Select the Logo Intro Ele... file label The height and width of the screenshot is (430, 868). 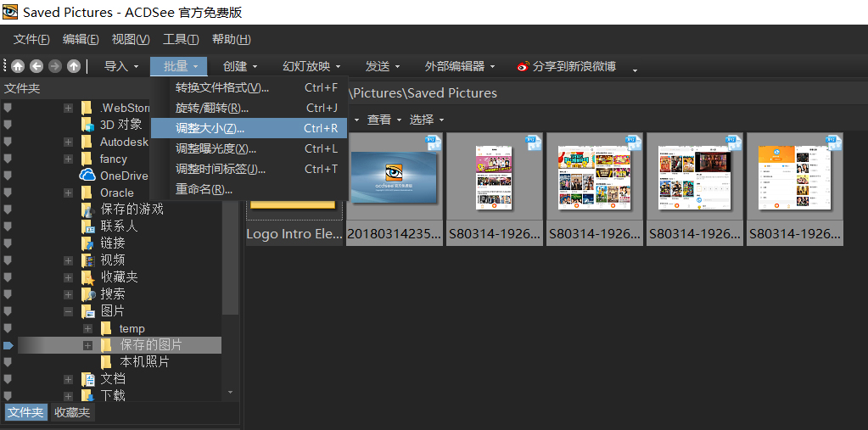[x=294, y=234]
